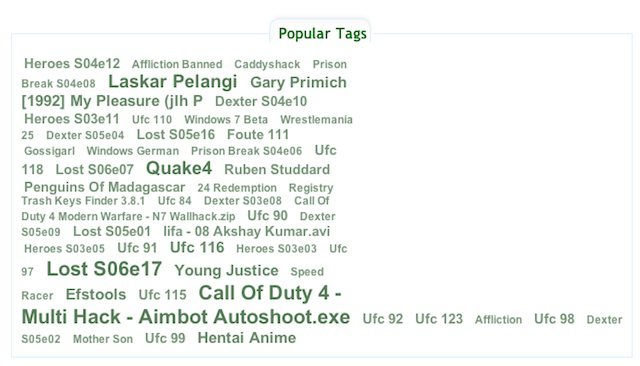Open the Caddyshack tag
Image resolution: width=640 pixels, height=366 pixels.
(x=267, y=64)
